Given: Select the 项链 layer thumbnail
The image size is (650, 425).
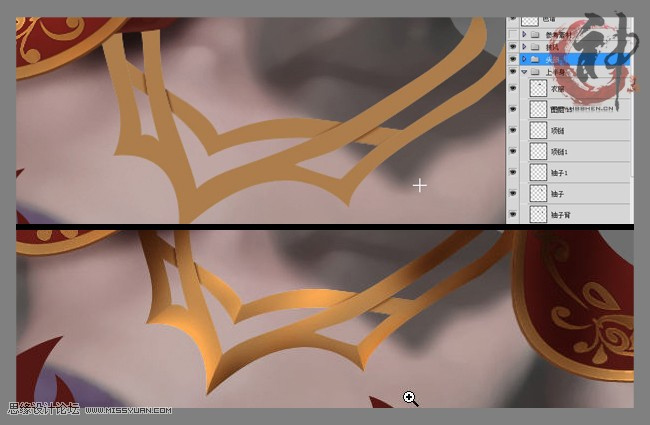Looking at the screenshot, I should [x=538, y=130].
